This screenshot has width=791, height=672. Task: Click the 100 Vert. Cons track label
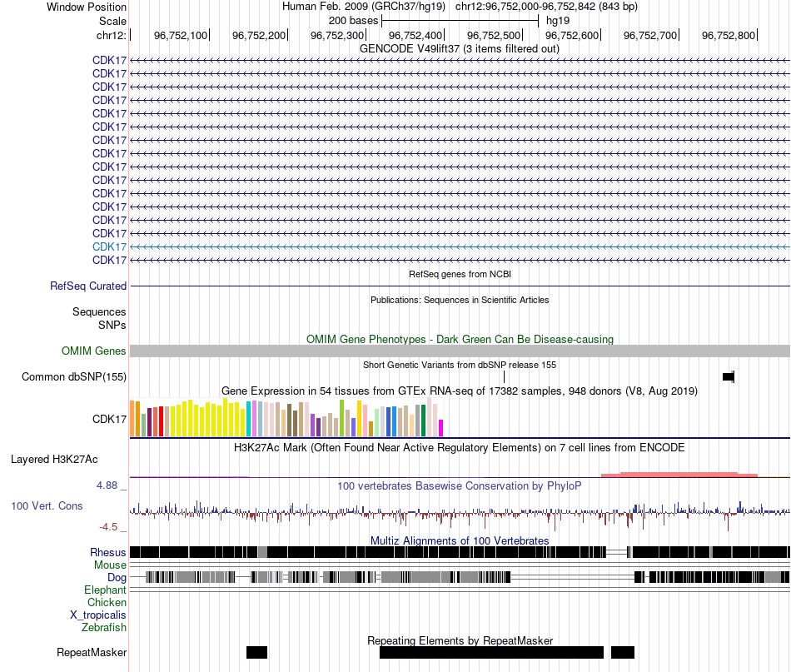47,506
